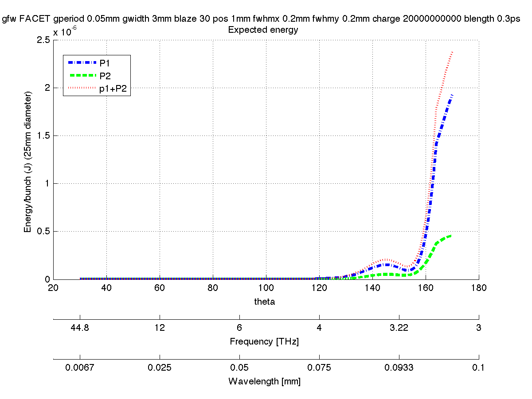Click Frequency axis tick '3'
Image resolution: width=532 pixels, height=399 pixels.
(479, 328)
